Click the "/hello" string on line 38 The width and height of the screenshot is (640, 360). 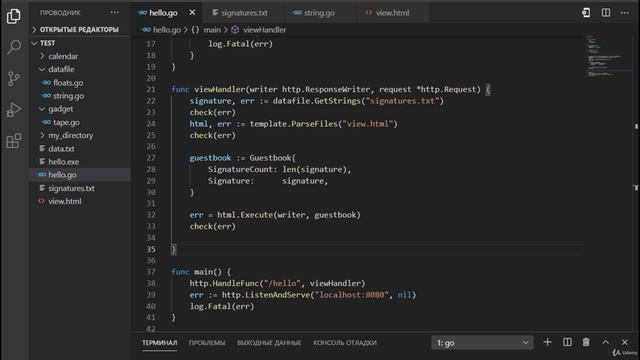[282, 283]
